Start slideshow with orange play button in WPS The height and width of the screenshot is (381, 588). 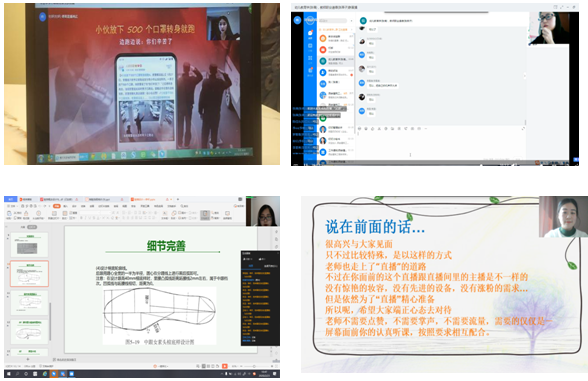(225, 366)
